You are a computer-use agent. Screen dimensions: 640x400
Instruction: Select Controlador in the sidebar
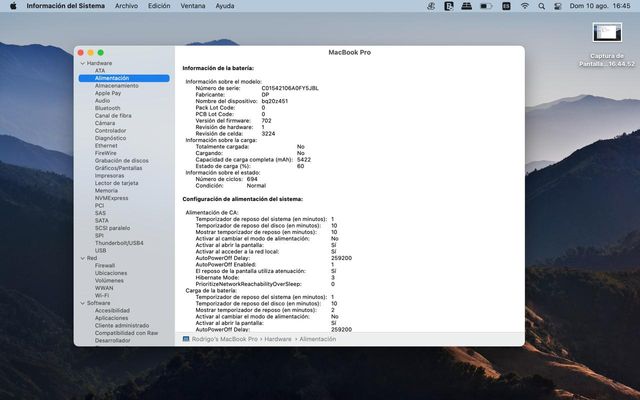[x=110, y=131]
